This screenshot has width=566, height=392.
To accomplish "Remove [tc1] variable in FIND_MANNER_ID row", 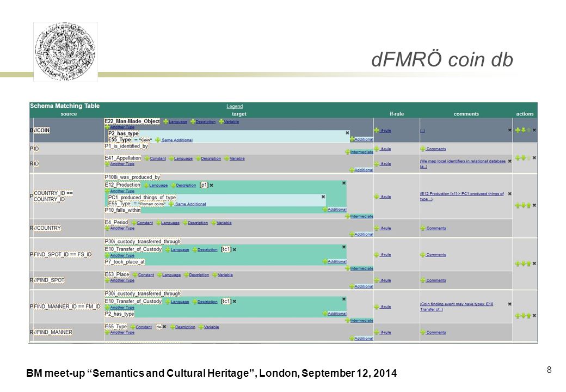I will 234,302.
